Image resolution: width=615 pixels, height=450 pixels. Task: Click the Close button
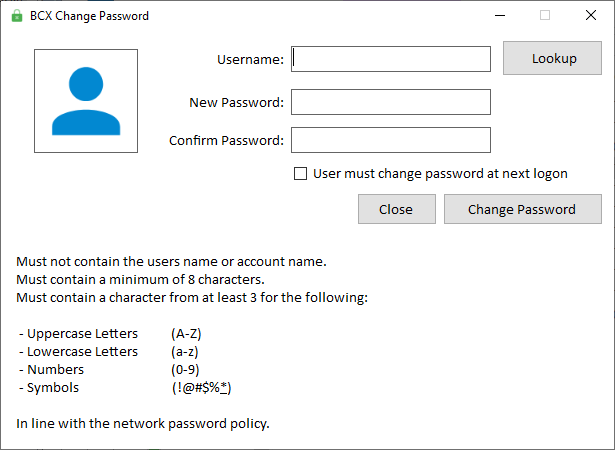pos(396,209)
